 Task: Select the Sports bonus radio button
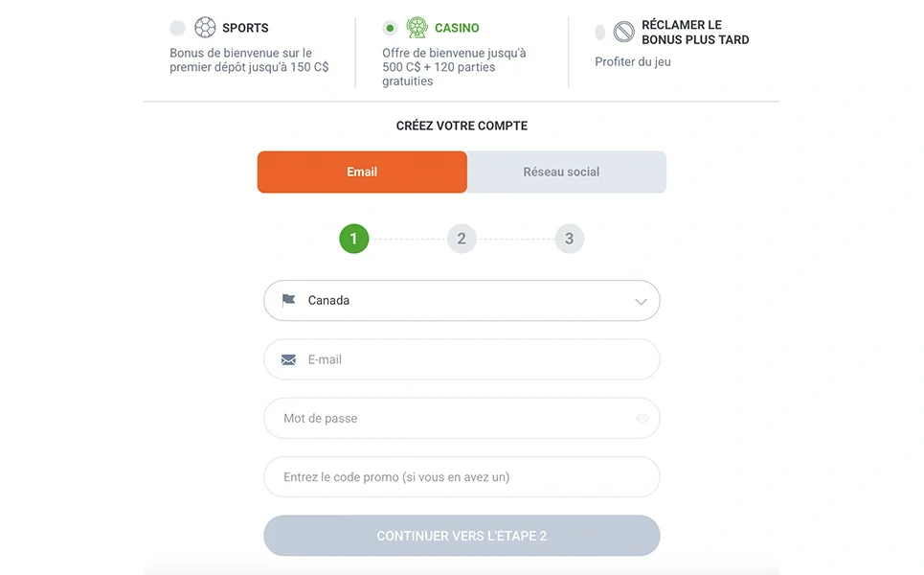click(x=177, y=28)
